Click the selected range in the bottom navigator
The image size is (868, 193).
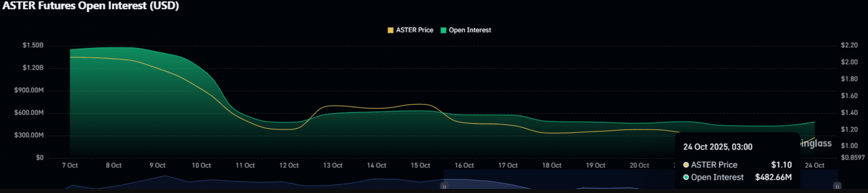[641, 179]
